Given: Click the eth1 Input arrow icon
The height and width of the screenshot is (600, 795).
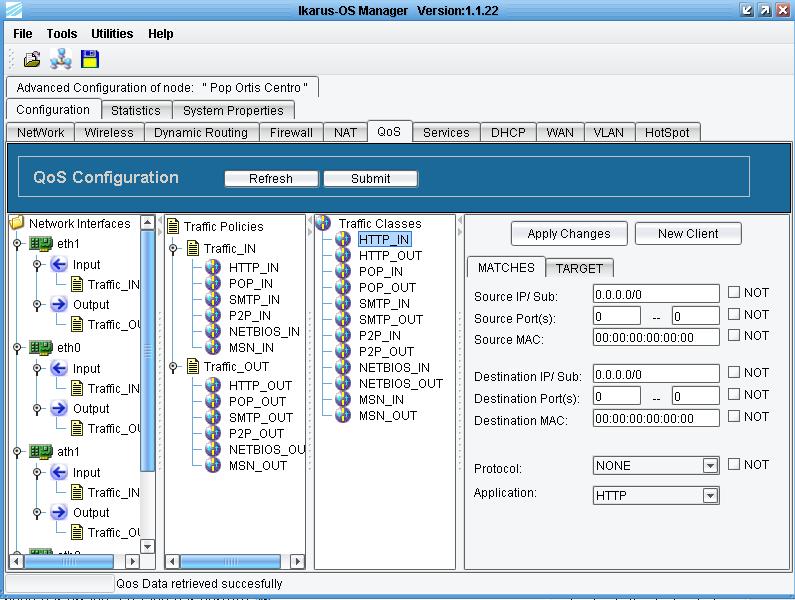Looking at the screenshot, I should click(58, 265).
